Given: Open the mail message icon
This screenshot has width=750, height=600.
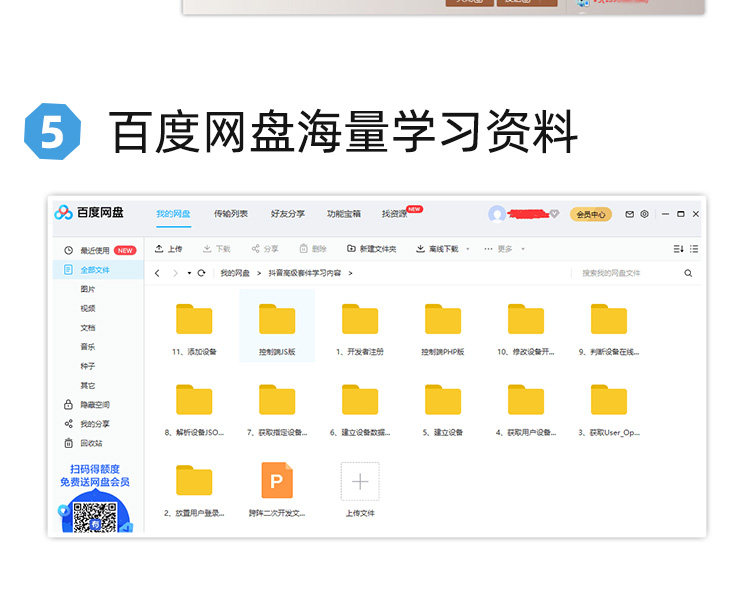Looking at the screenshot, I should point(629,214).
